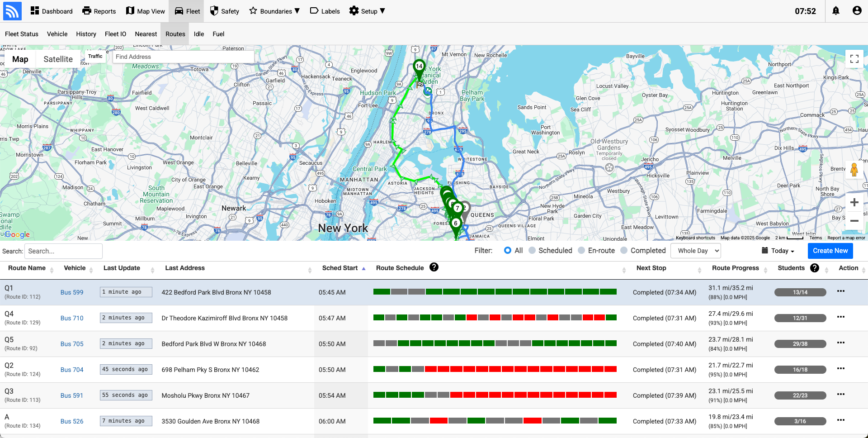The width and height of the screenshot is (868, 438).
Task: Switch to Fleet Status tab
Action: tap(22, 34)
